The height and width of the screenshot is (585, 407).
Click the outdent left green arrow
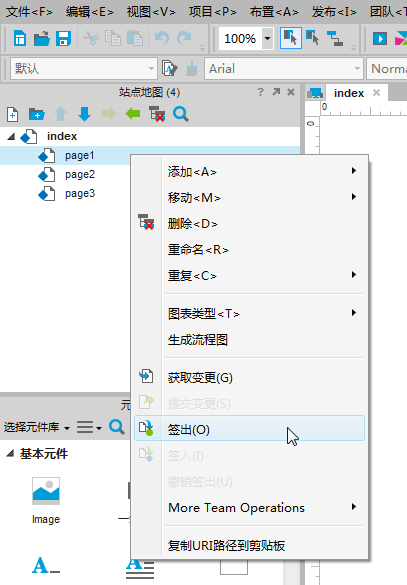pos(133,114)
